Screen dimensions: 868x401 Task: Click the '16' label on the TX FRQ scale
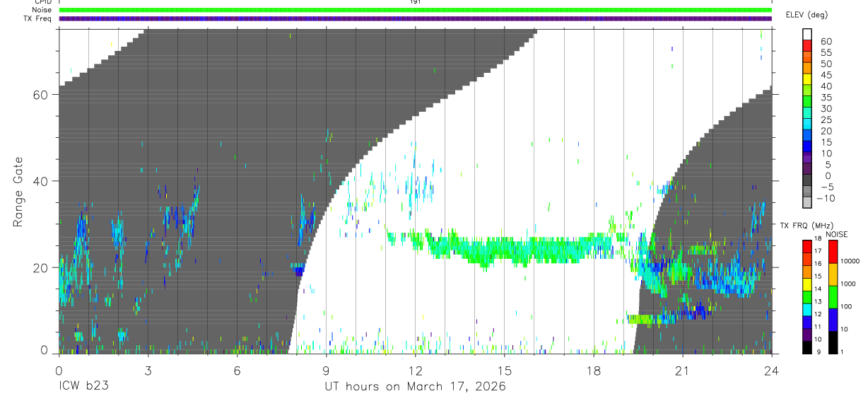coord(818,263)
